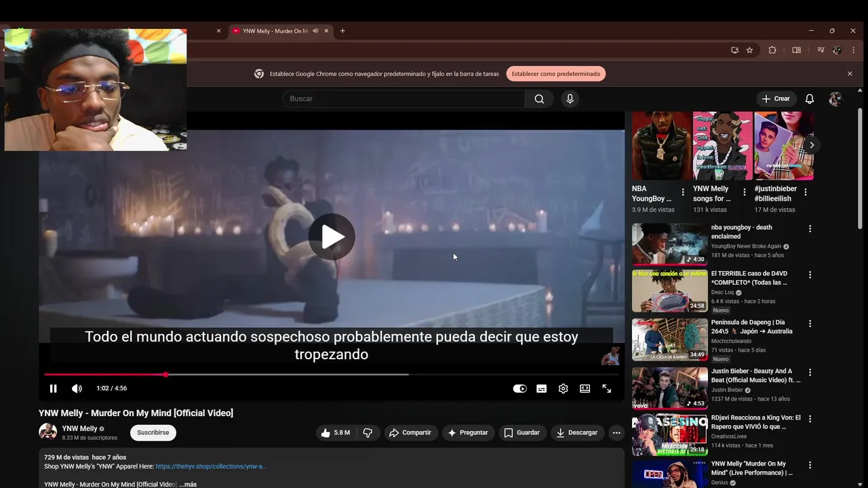The height and width of the screenshot is (488, 868).
Task: Click the progress bar scrubber handle
Action: 165,374
